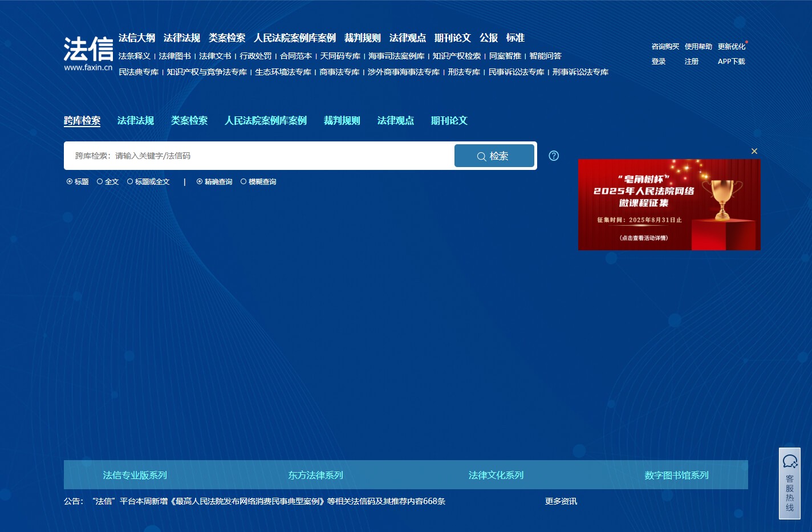Open the 刑事诉讼法专库 link
812x532 pixels.
pos(580,72)
